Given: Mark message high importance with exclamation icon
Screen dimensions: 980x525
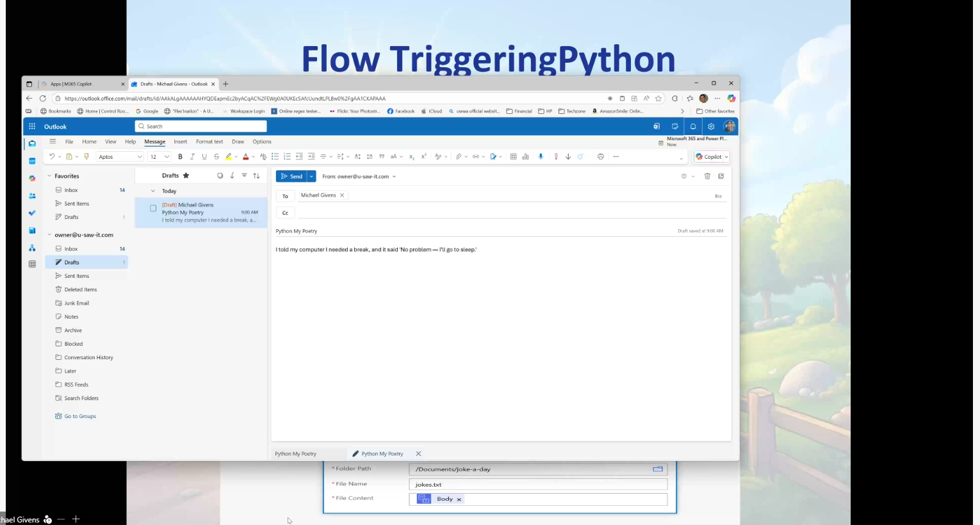Looking at the screenshot, I should 556,157.
